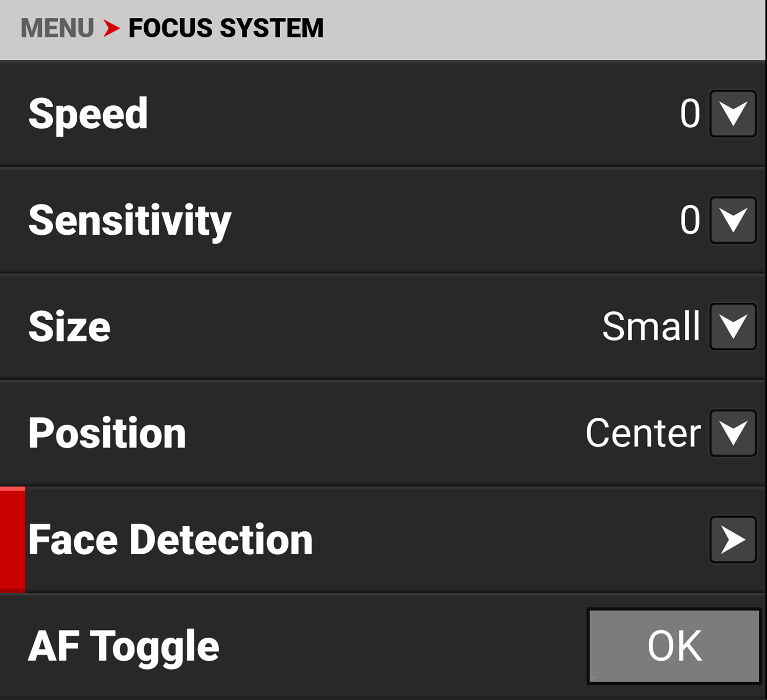Select the FOCUS SYSTEM header title
This screenshot has height=700, width=767.
225,28
